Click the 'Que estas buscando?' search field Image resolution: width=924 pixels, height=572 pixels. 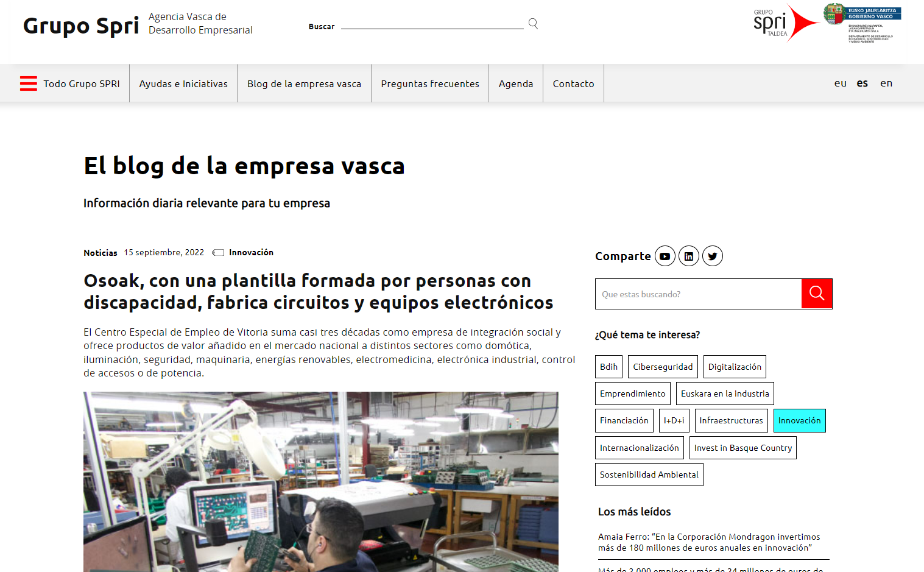click(x=698, y=294)
